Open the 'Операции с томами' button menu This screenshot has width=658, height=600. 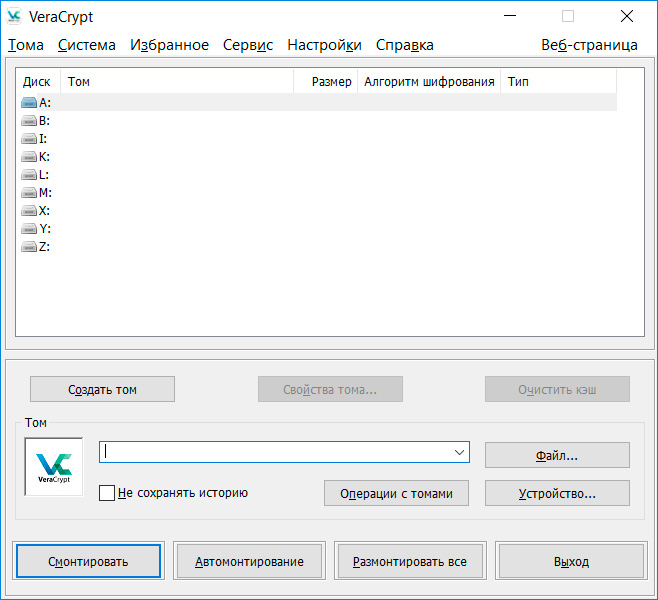tap(396, 493)
